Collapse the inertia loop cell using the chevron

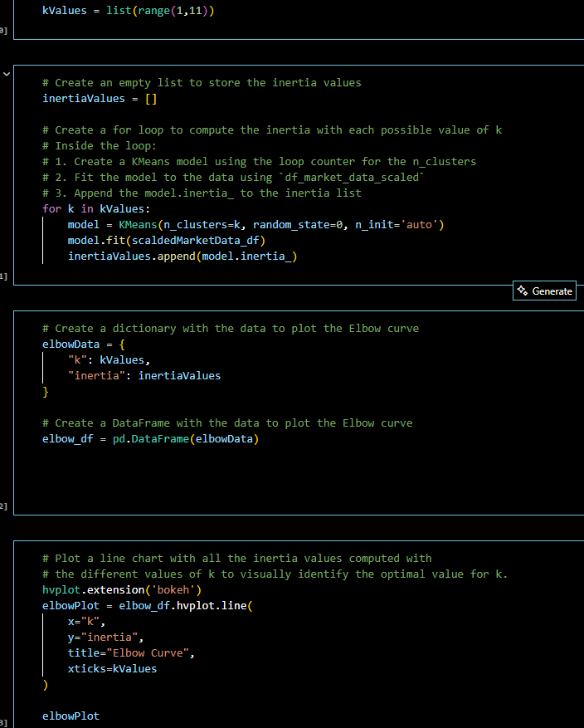tap(7, 75)
